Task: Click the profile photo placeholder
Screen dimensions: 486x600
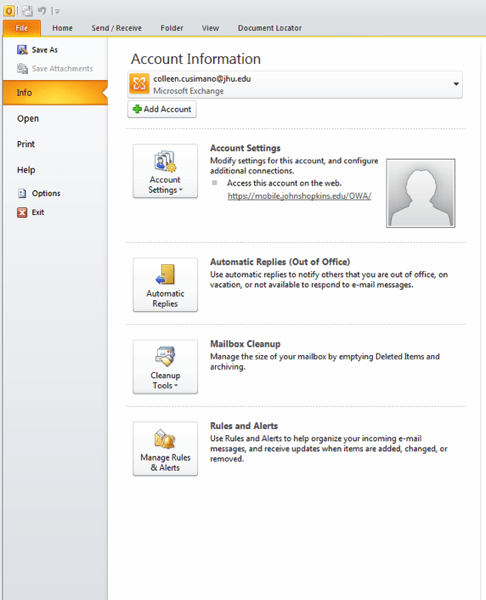Action: (x=421, y=193)
